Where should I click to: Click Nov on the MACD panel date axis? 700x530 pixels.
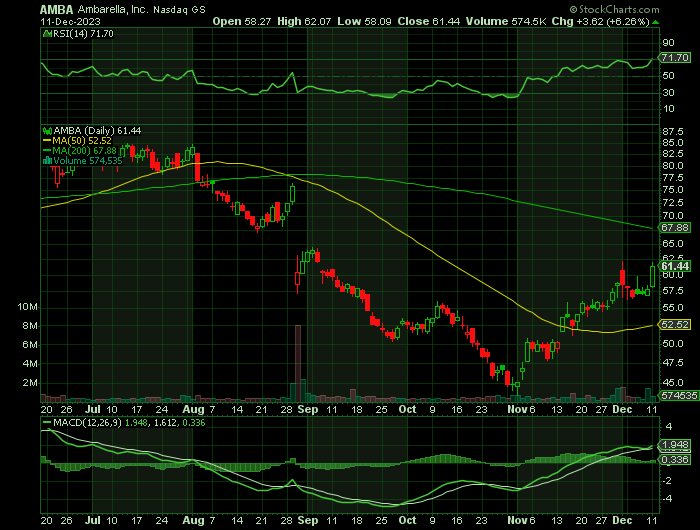[x=517, y=521]
